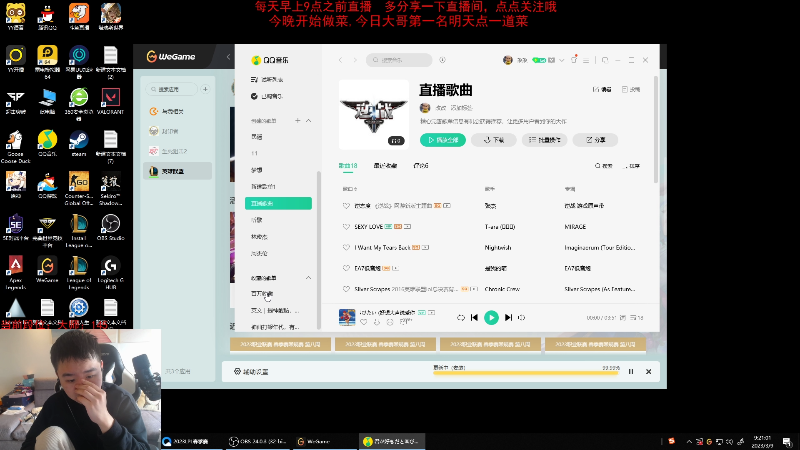800x450 pixels.
Task: Collapse the WeGame sidebar arrow
Action: 228,57
